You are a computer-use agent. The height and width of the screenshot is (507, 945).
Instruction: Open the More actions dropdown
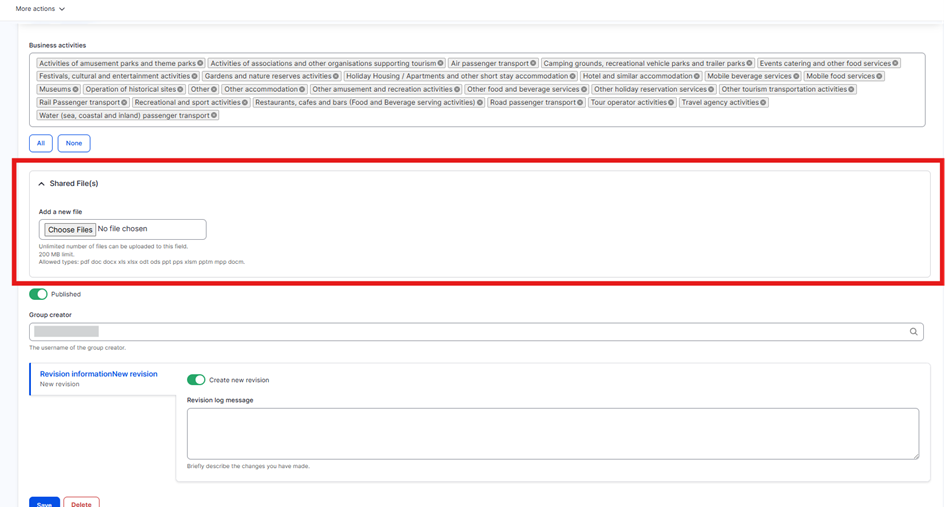pyautogui.click(x=40, y=9)
